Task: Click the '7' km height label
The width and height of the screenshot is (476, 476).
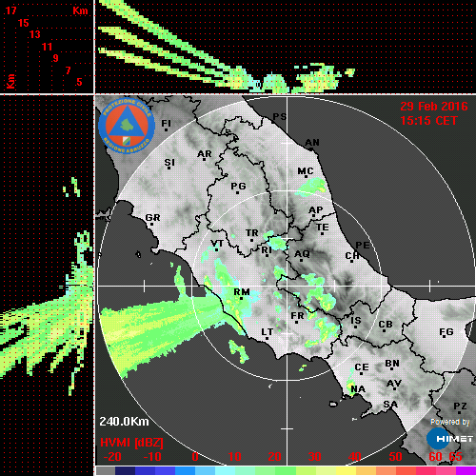Action: coord(68,70)
